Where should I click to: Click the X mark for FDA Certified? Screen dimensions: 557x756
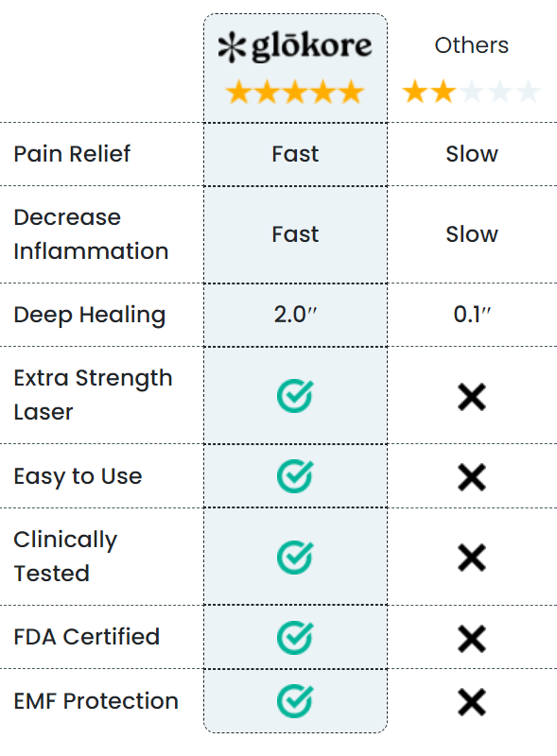[472, 639]
